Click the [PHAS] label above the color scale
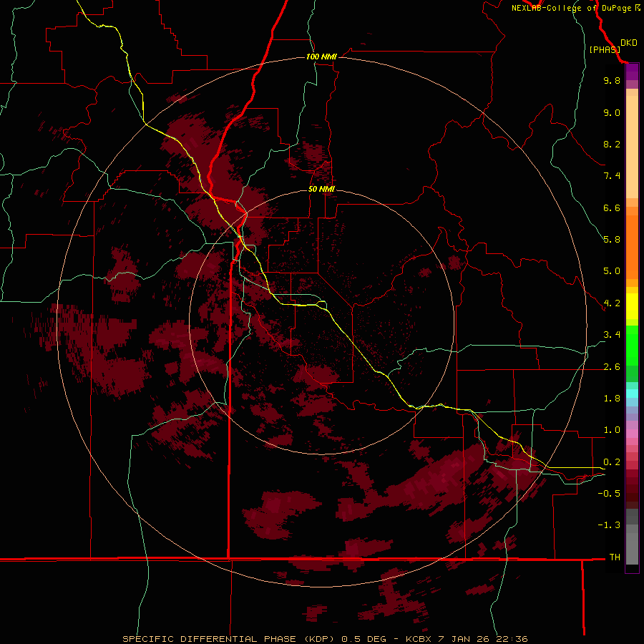The height and width of the screenshot is (644, 644). (x=605, y=49)
